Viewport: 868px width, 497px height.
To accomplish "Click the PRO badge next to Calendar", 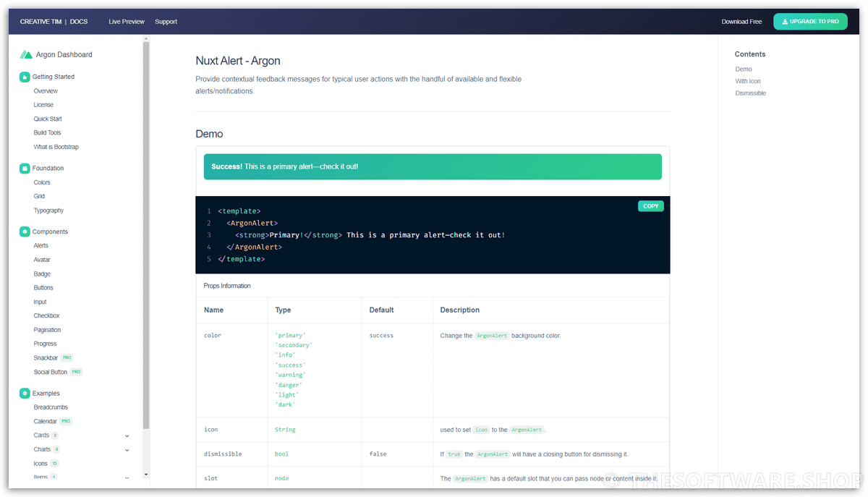I will pos(66,421).
